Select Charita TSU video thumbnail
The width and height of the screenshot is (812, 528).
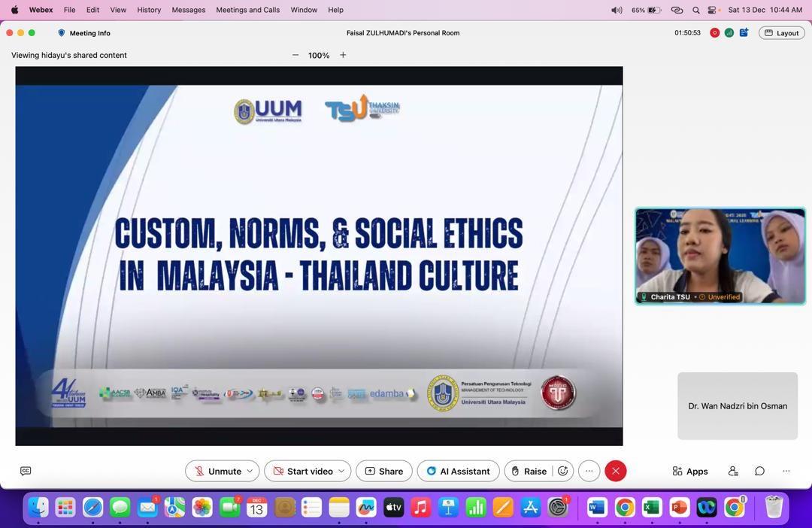[720, 256]
